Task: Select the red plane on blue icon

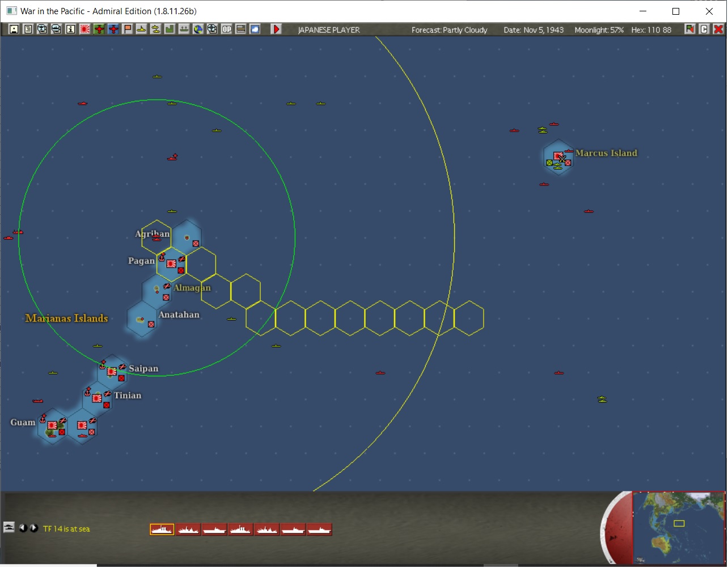Action: coord(113,29)
